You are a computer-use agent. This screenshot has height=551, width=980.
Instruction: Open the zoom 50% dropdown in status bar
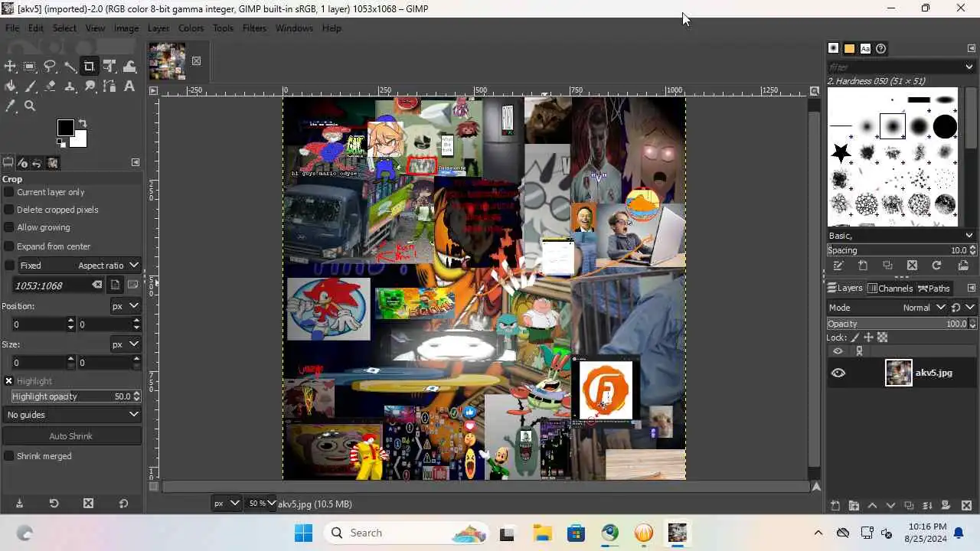262,504
